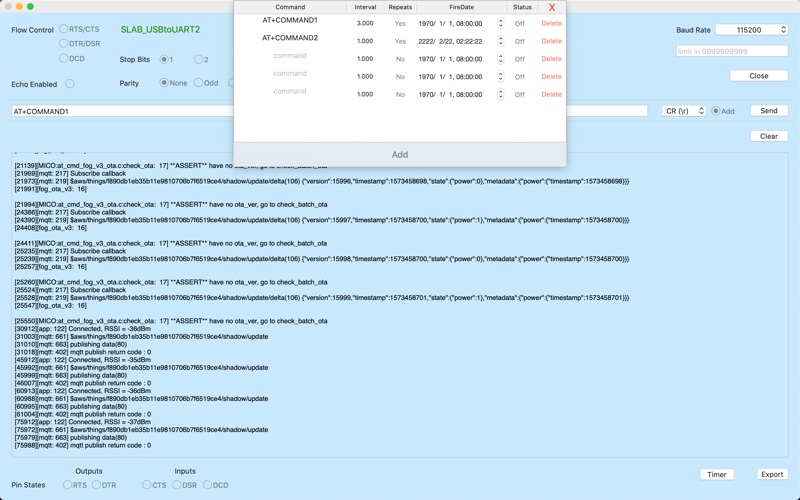Click the Command column header

click(x=290, y=7)
